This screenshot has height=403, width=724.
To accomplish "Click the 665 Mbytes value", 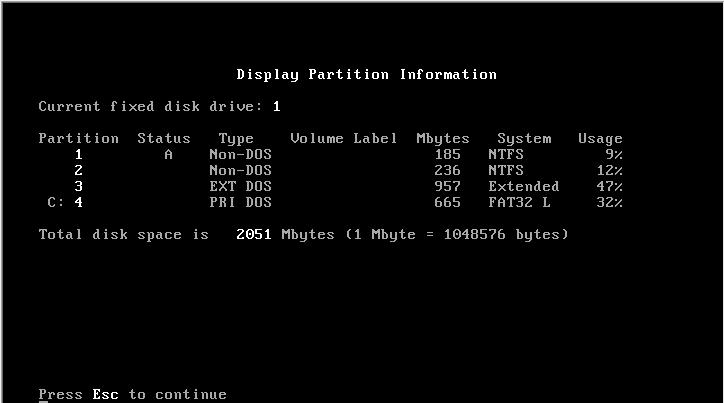I will [x=447, y=202].
